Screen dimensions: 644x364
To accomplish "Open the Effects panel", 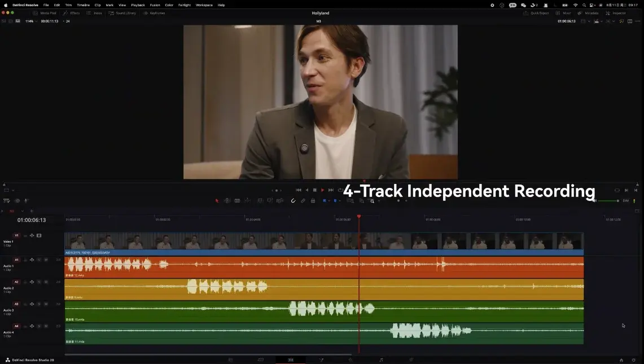I will (72, 13).
